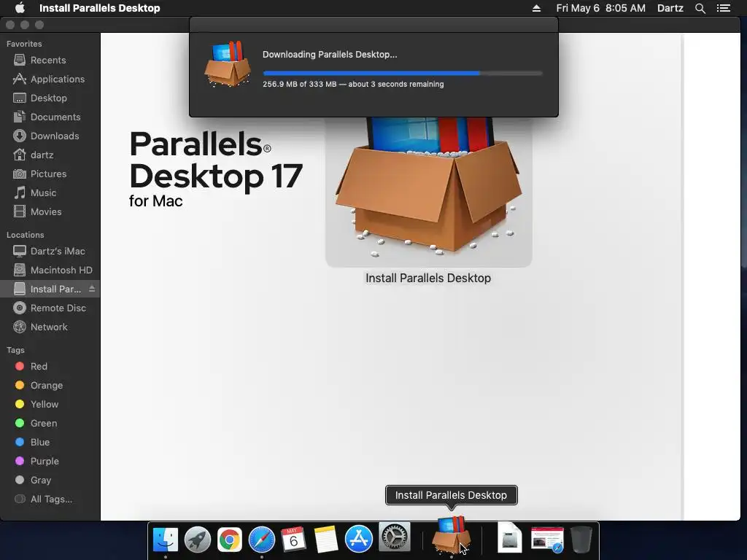747x560 pixels.
Task: Select Dartz's iMac location
Action: [50, 251]
